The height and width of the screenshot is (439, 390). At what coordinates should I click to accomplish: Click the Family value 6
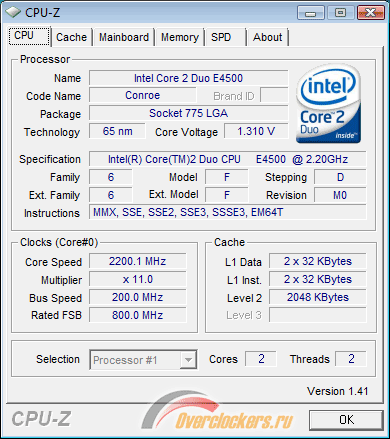(x=111, y=177)
